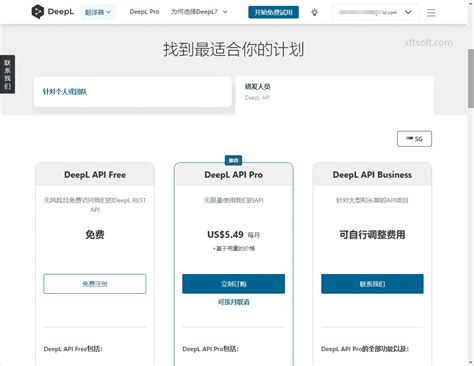
Task: Click the 立即订购 button
Action: [x=233, y=284]
